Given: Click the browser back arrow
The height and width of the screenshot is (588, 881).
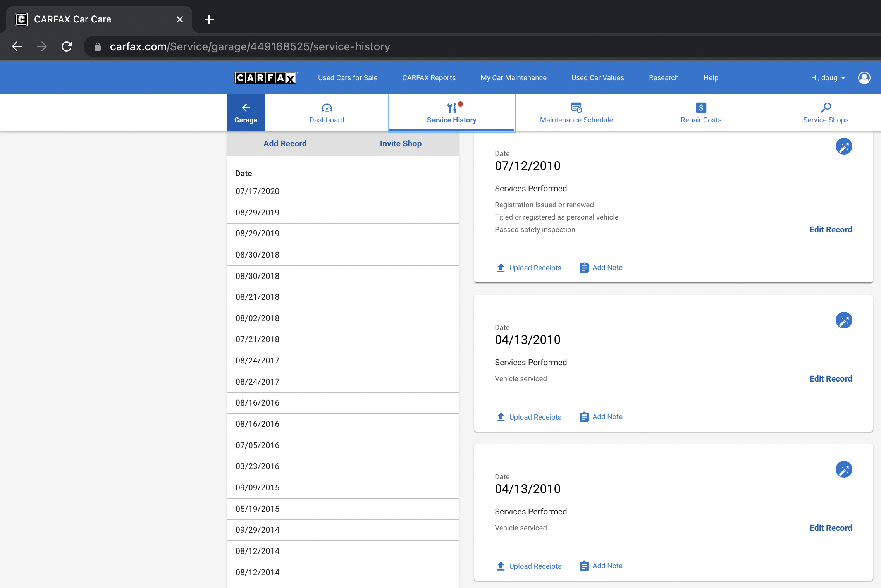Looking at the screenshot, I should coord(17,46).
